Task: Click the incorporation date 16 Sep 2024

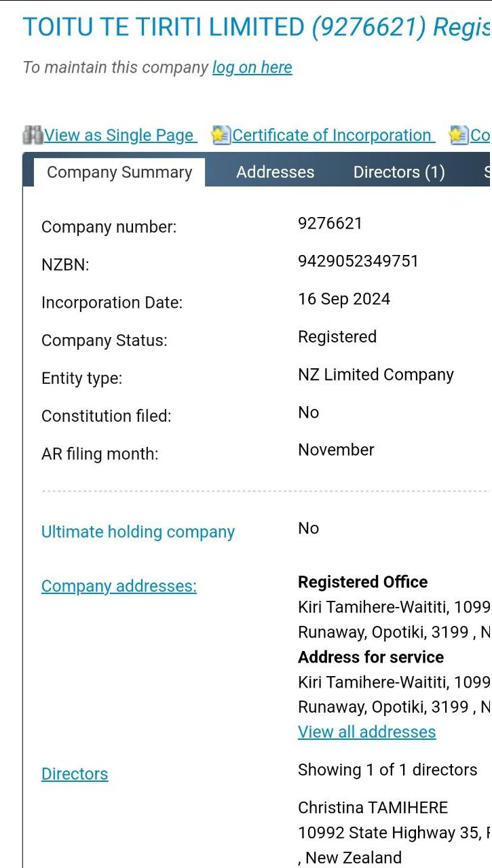Action: [344, 300]
